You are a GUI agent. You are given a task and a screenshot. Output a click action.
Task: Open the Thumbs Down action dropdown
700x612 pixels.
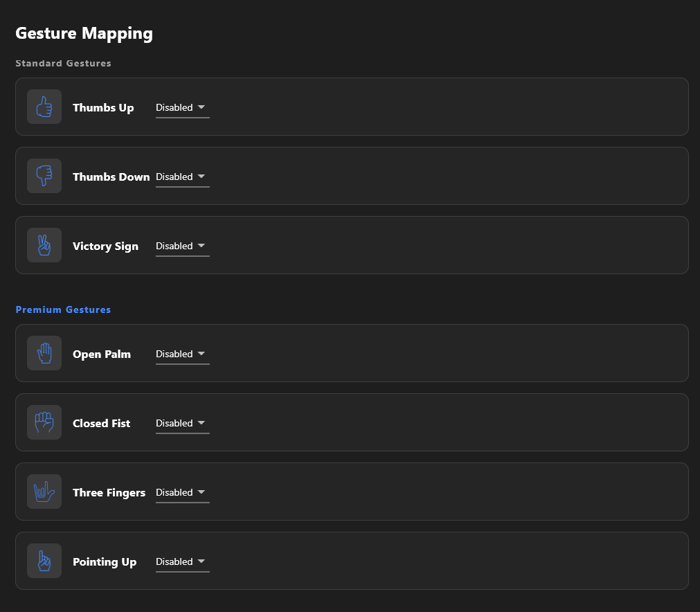(183, 177)
